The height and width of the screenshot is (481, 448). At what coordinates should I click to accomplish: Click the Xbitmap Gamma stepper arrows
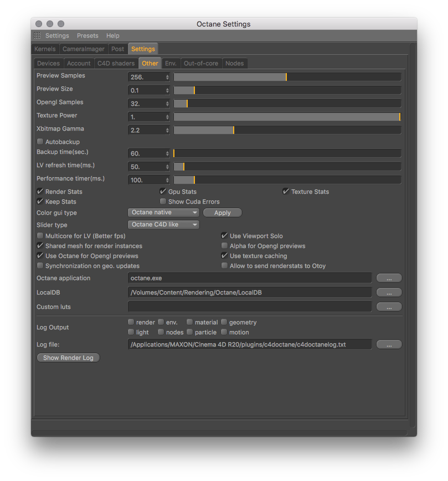[167, 130]
